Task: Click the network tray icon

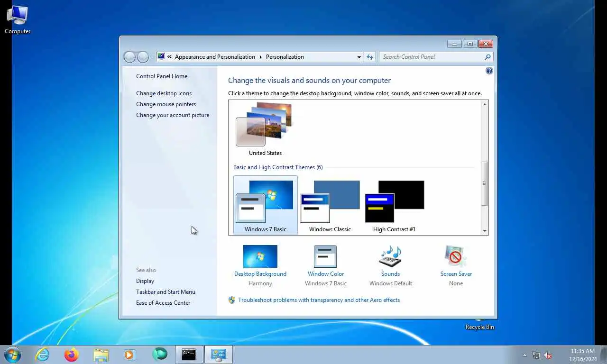Action: 536,355
